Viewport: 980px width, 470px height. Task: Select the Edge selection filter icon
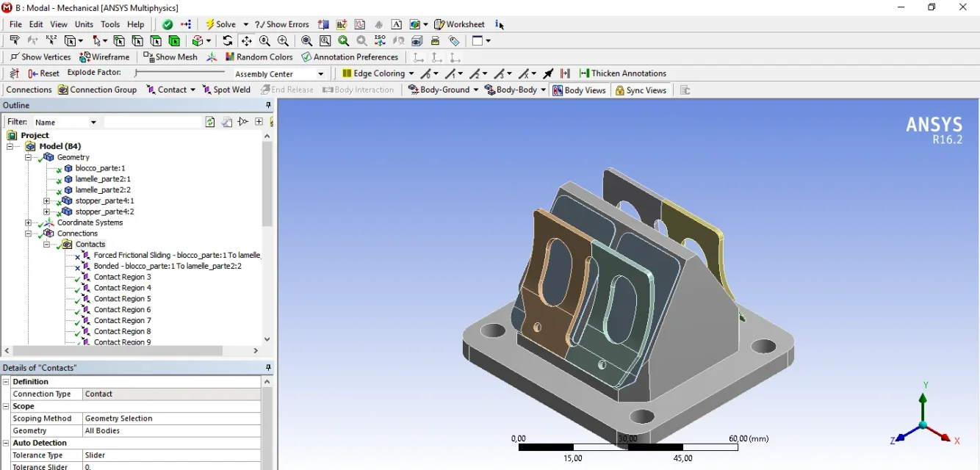tap(137, 41)
